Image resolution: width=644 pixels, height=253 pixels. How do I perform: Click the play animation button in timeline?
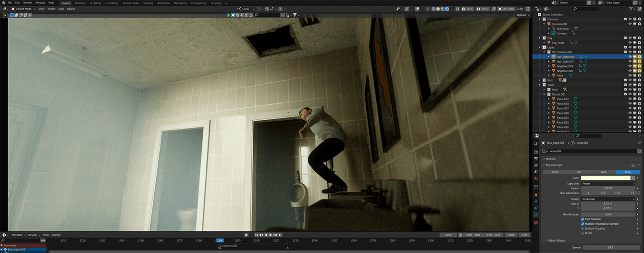(271, 235)
